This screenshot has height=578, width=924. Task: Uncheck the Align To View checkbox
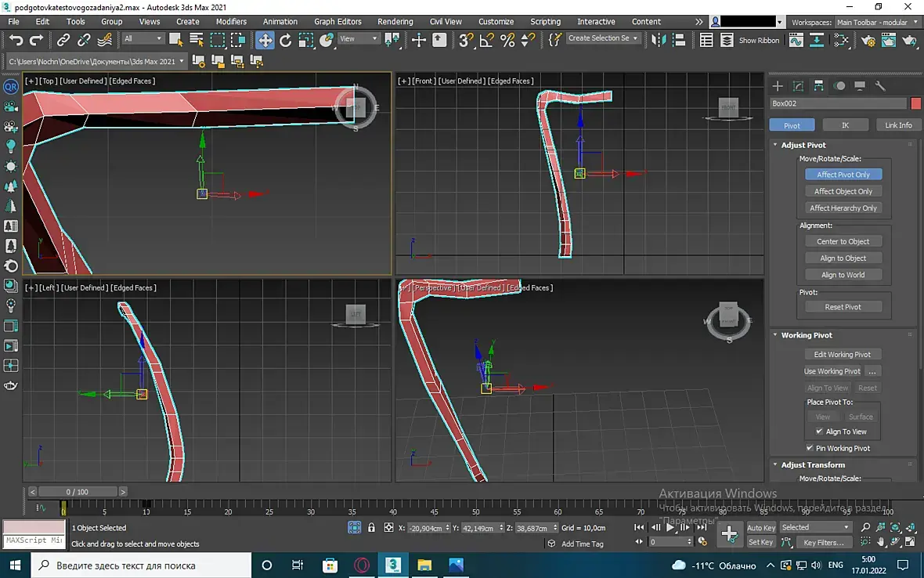click(x=819, y=432)
